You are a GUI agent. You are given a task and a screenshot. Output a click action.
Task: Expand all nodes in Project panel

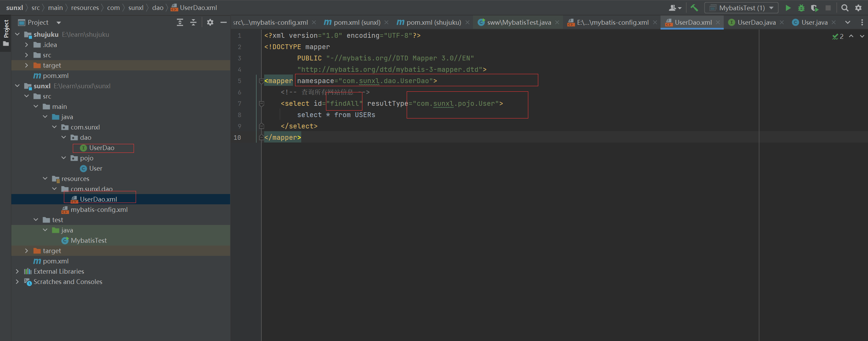tap(180, 23)
